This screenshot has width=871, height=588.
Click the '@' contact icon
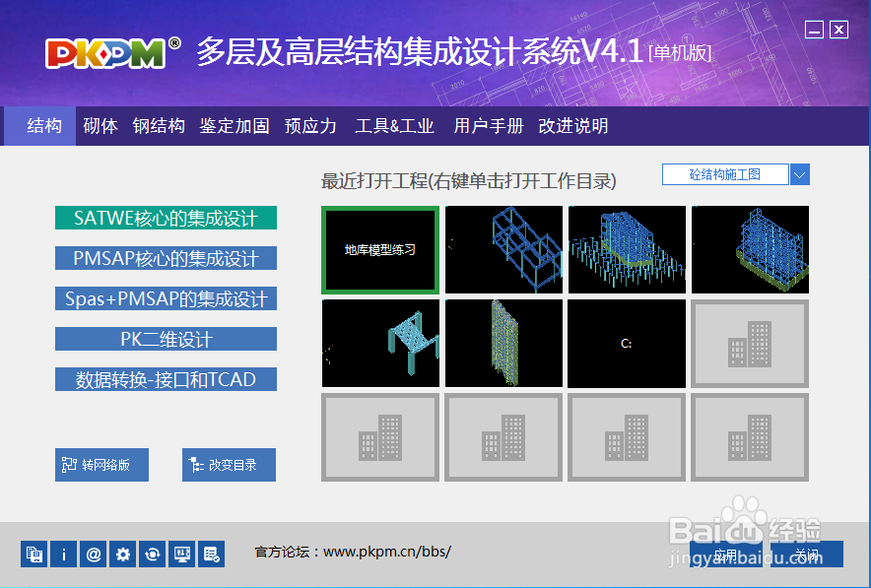pyautogui.click(x=94, y=555)
